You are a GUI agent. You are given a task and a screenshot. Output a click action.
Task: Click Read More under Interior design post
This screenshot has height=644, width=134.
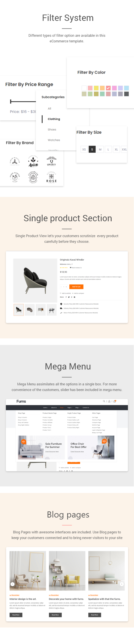tap(16, 615)
